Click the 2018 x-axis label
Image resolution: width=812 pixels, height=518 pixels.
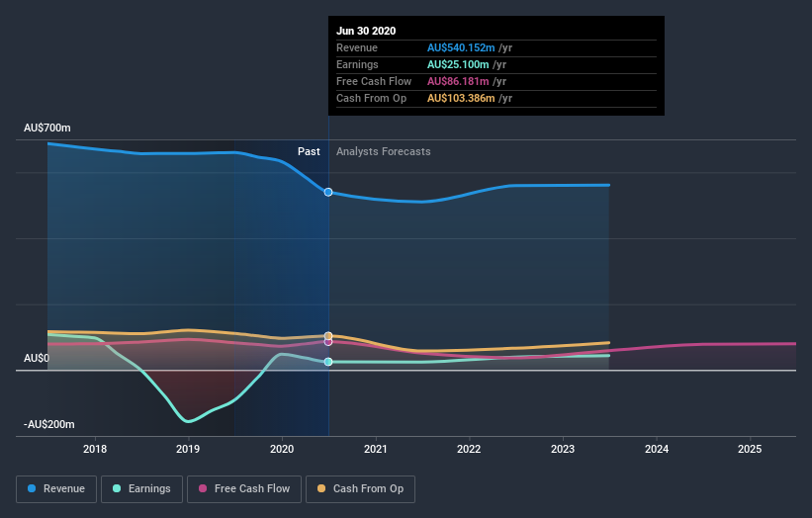(x=95, y=449)
